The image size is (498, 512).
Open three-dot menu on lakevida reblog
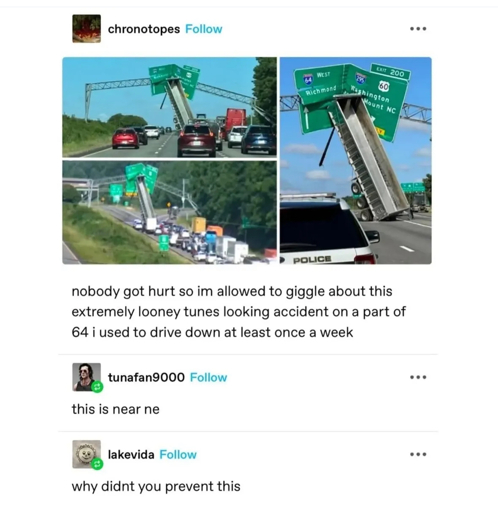click(x=418, y=454)
